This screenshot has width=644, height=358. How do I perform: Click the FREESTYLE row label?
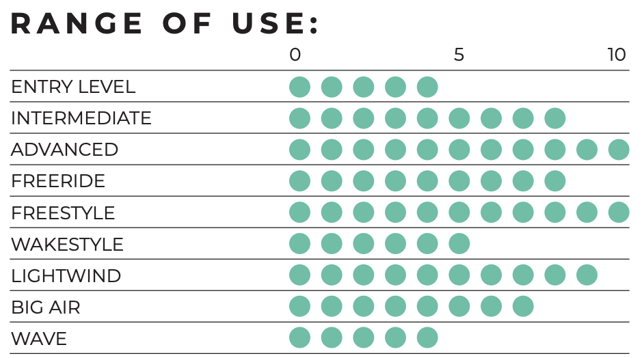click(63, 212)
